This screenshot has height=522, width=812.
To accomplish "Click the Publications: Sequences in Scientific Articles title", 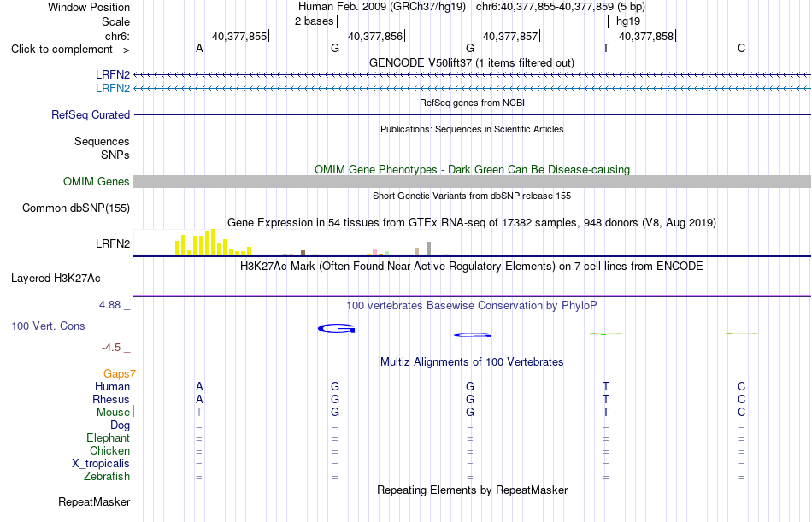I will point(472,130).
